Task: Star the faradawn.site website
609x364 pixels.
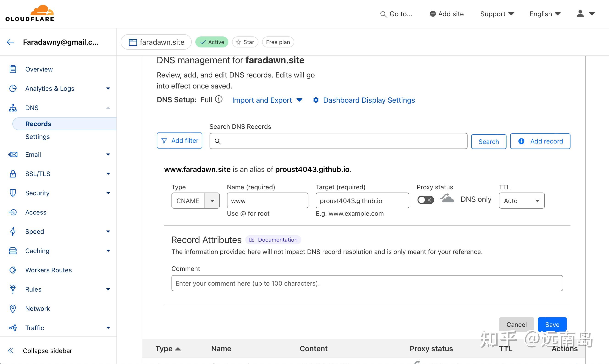Action: pos(245,42)
